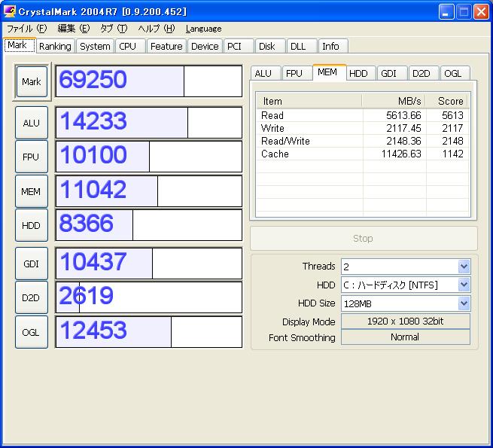Click the CrystalMark title bar app icon
The image size is (493, 448).
pos(10,11)
